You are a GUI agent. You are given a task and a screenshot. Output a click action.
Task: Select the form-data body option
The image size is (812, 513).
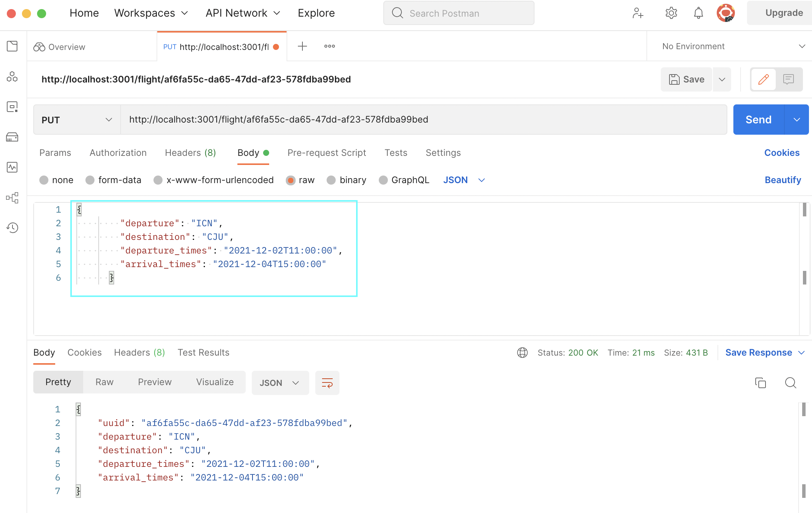(x=90, y=180)
